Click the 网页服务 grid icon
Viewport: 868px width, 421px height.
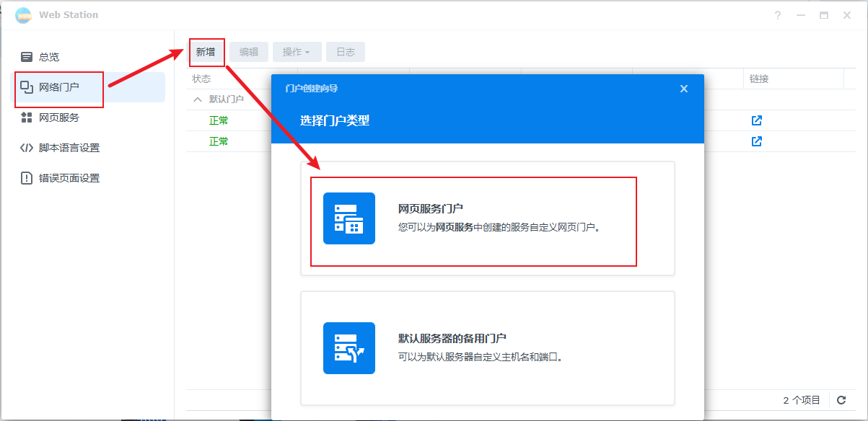[27, 118]
